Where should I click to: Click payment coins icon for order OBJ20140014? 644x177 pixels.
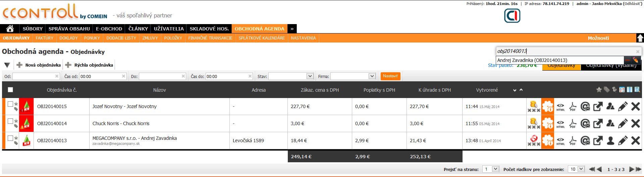[x=534, y=124]
